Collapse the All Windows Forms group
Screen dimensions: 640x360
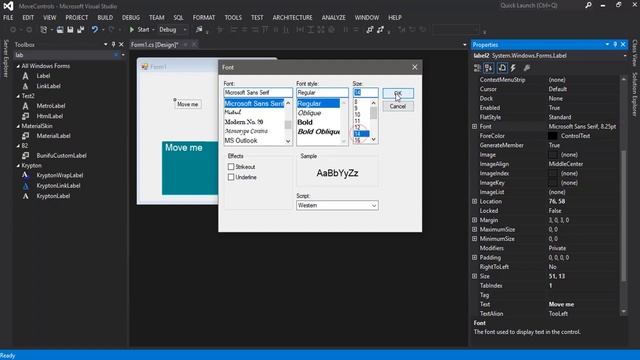18,66
